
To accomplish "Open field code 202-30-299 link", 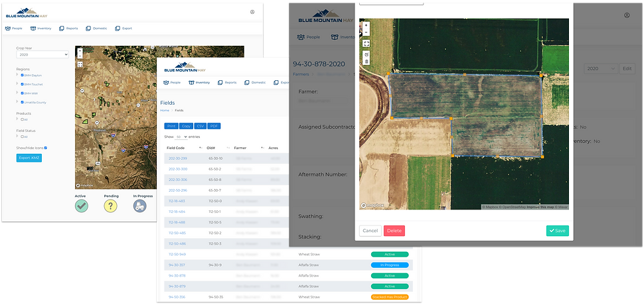I will click(178, 158).
